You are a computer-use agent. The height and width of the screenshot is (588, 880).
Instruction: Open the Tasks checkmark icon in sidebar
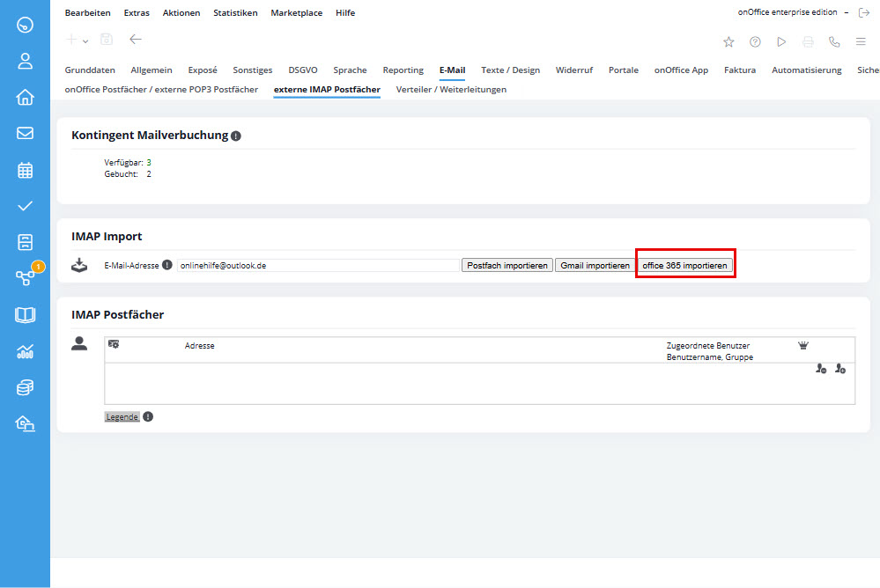25,206
